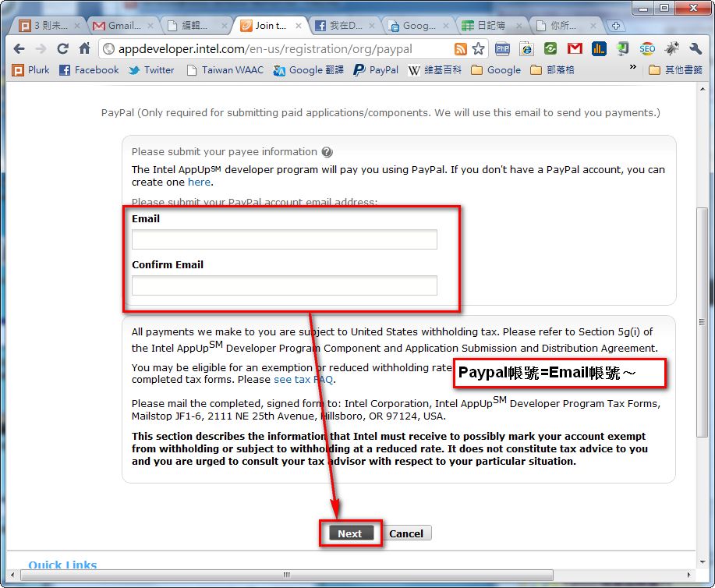Screen dimensions: 715x588
Task: Click the RSS feed icon in address bar
Action: click(x=461, y=49)
